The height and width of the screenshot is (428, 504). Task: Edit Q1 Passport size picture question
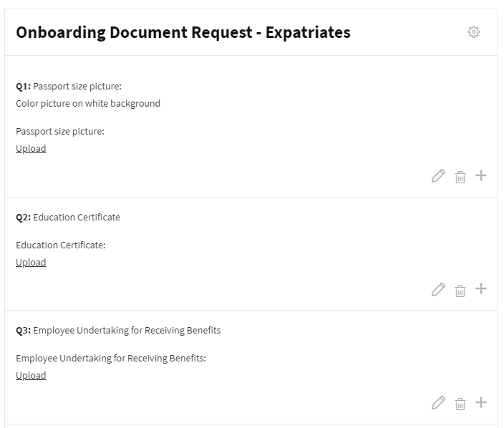click(x=438, y=176)
